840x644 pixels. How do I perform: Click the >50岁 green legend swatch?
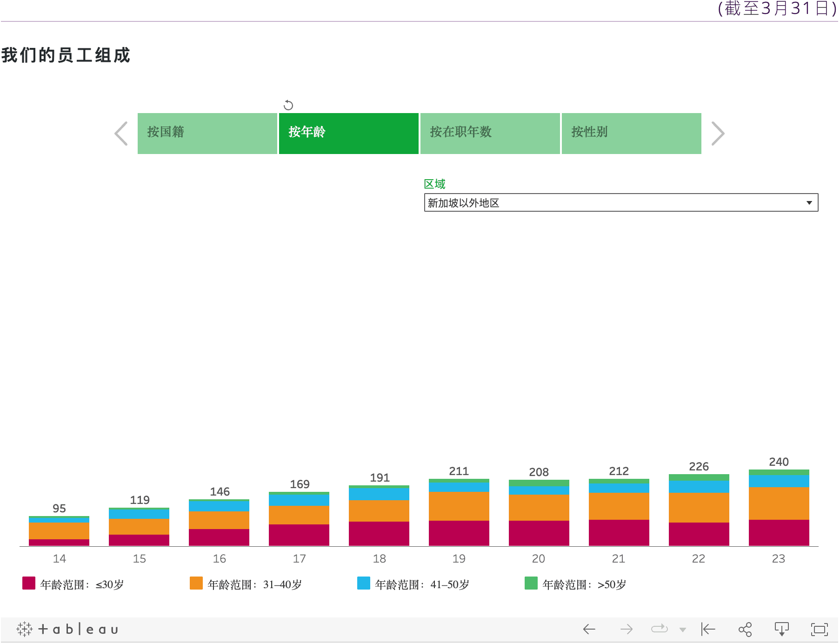531,584
